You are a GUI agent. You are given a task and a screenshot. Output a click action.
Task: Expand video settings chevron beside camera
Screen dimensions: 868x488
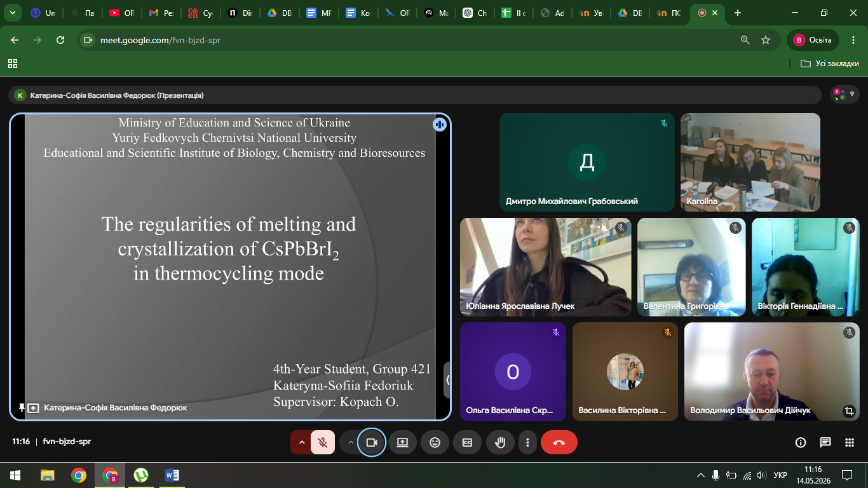(350, 442)
